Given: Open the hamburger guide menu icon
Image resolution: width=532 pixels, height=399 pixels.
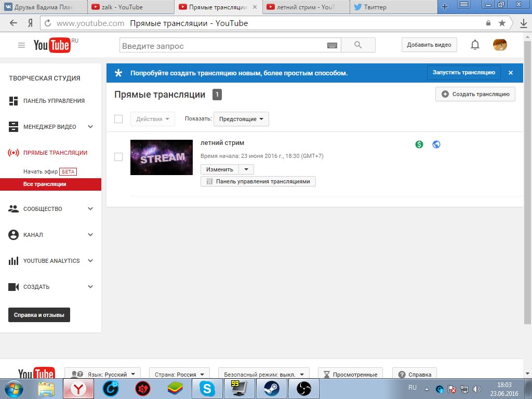Looking at the screenshot, I should pyautogui.click(x=21, y=45).
